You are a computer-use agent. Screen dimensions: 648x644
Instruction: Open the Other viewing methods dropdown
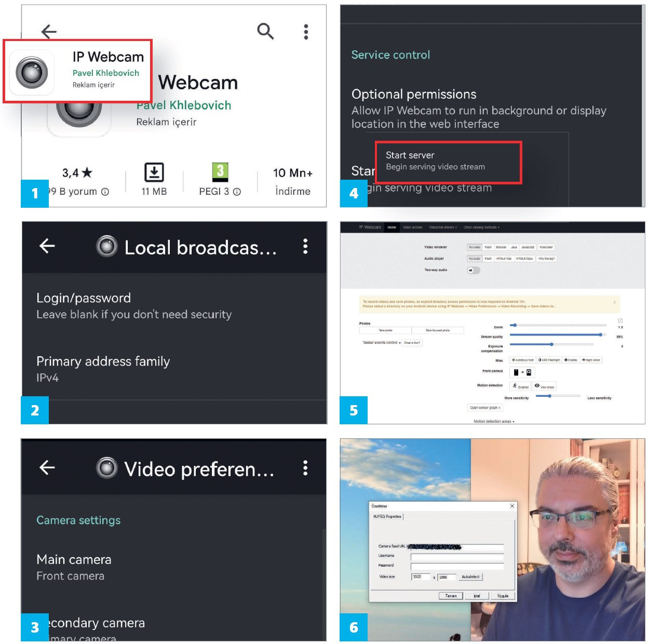point(481,227)
